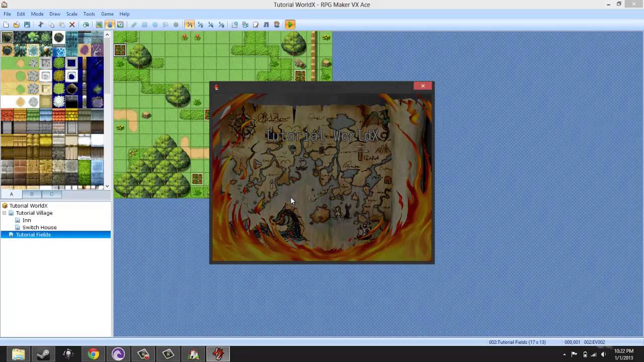Screen dimensions: 644x362
Task: Select the Flood Fill tool
Action: [166, 25]
